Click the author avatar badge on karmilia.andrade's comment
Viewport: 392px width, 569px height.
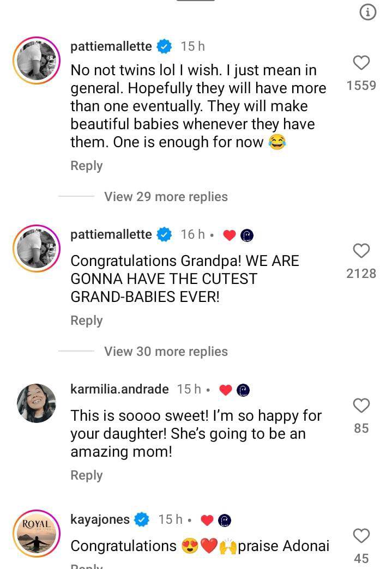click(x=244, y=390)
